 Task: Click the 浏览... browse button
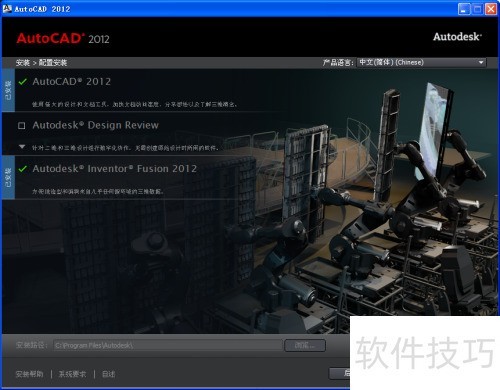click(x=305, y=345)
